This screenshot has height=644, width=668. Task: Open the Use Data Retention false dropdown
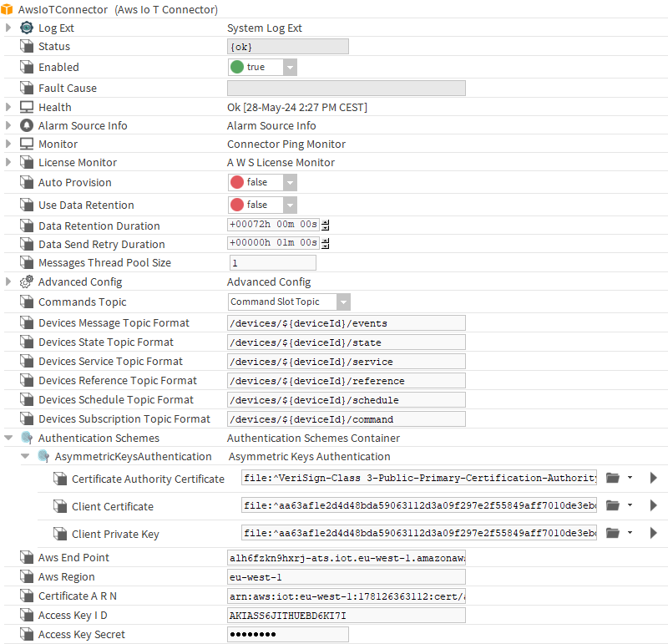(290, 205)
